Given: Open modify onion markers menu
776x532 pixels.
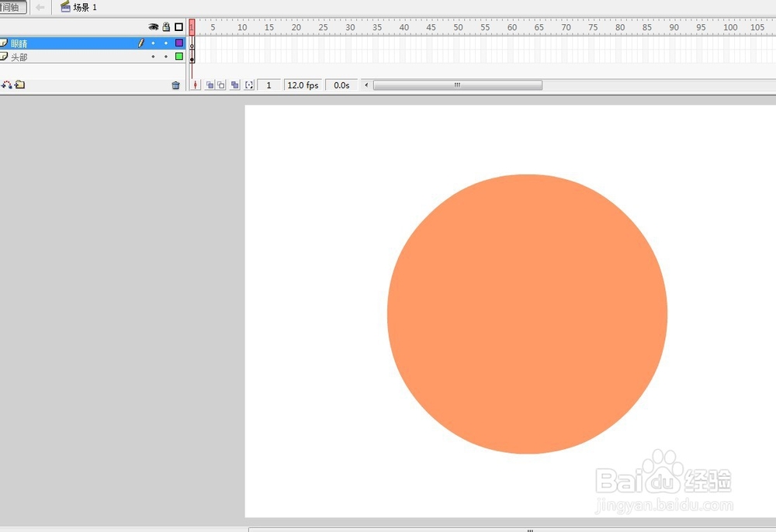Looking at the screenshot, I should coord(249,85).
